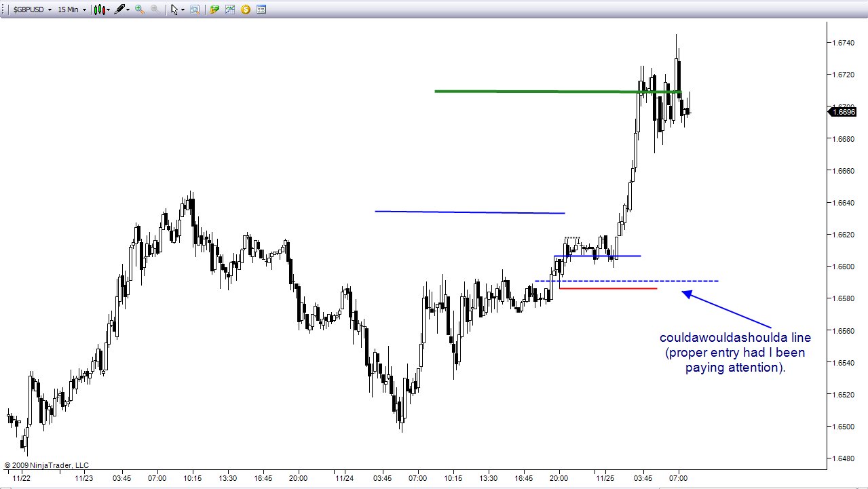Open the 15 Min interval dropdown
The width and height of the screenshot is (868, 489).
point(71,9)
